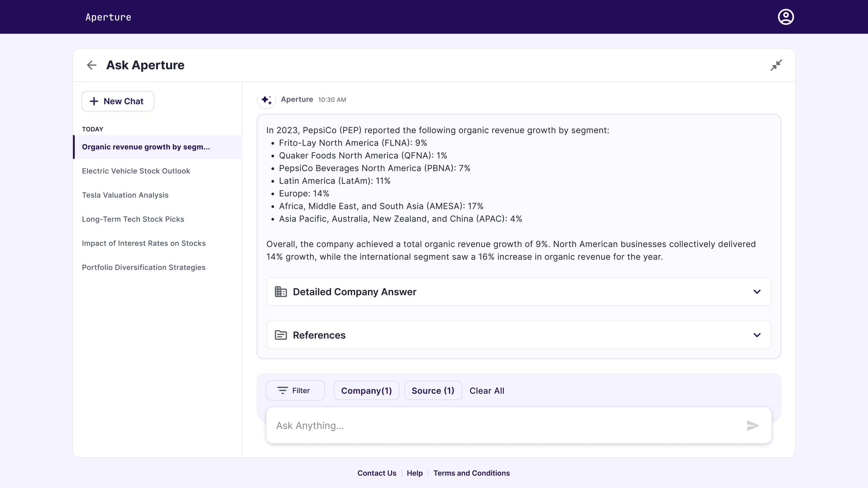This screenshot has width=868, height=488.
Task: Expand the Detailed Company Answer chevron
Action: pyautogui.click(x=757, y=292)
